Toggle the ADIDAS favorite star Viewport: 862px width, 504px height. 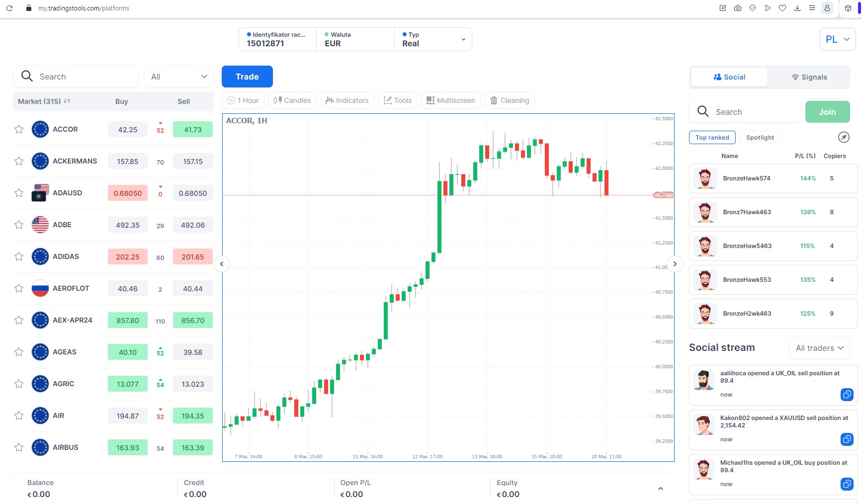click(x=19, y=256)
